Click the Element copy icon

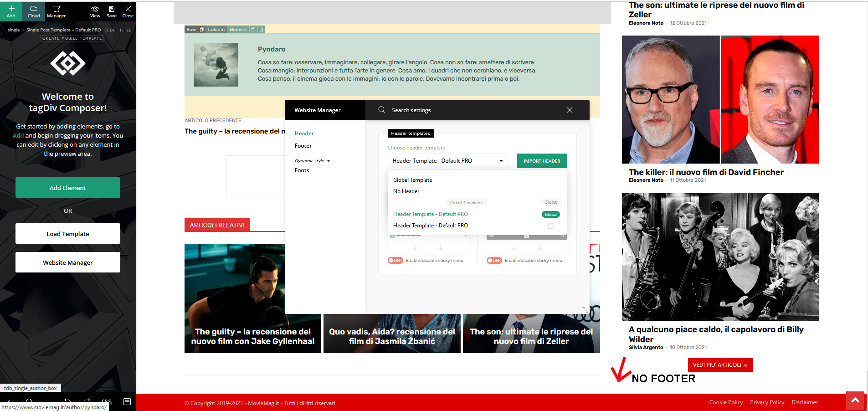click(x=253, y=30)
